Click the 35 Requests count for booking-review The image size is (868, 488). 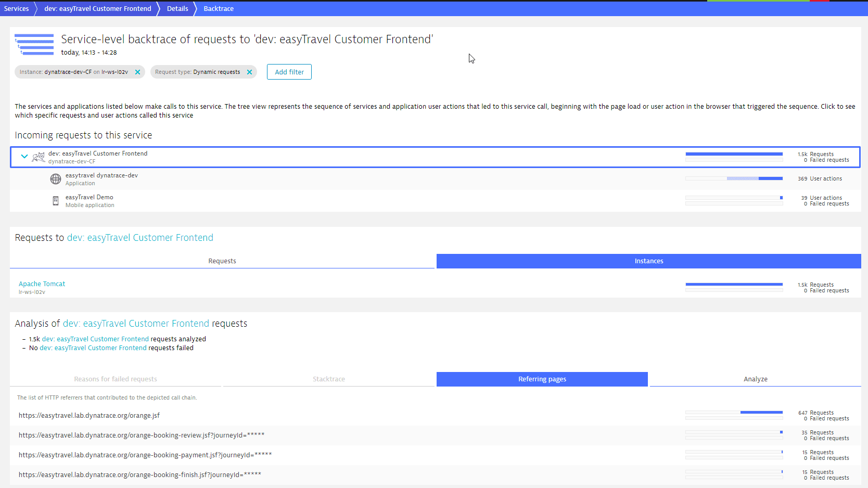pos(817,432)
